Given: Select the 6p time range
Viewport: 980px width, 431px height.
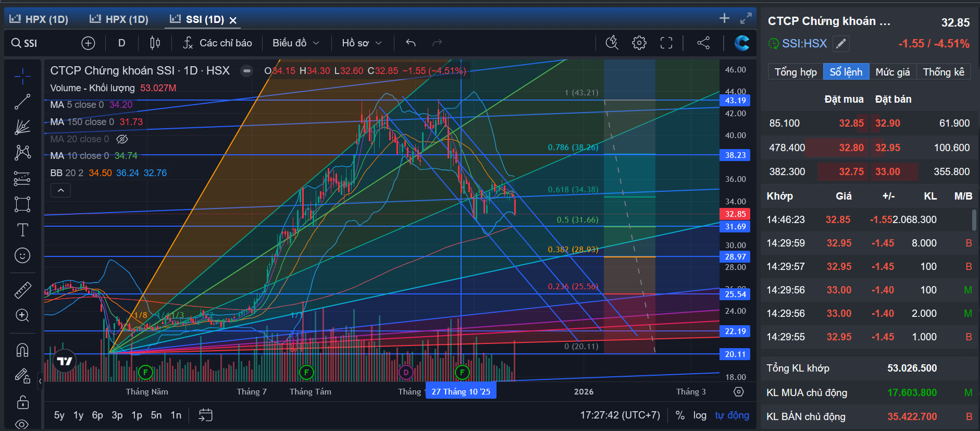Looking at the screenshot, I should [97, 415].
